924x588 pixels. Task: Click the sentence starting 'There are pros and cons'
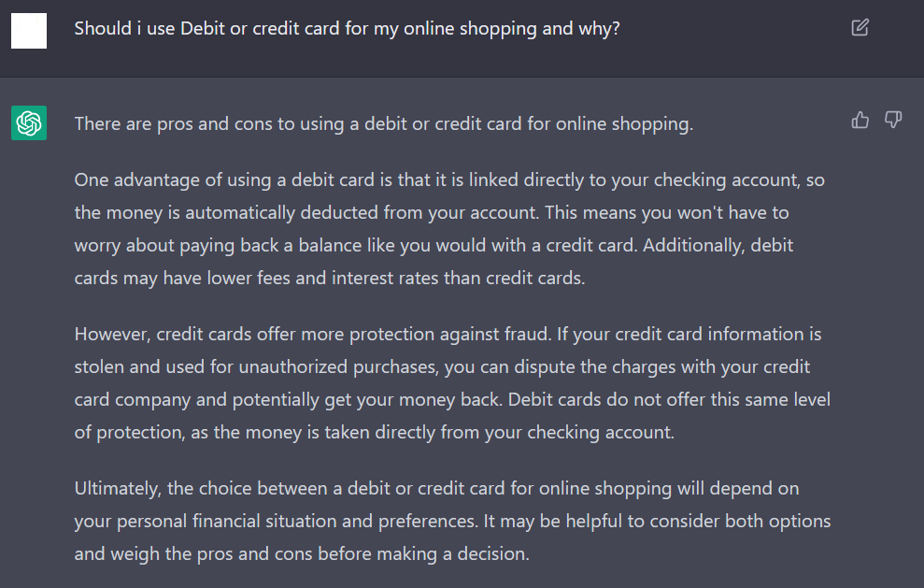pos(384,123)
